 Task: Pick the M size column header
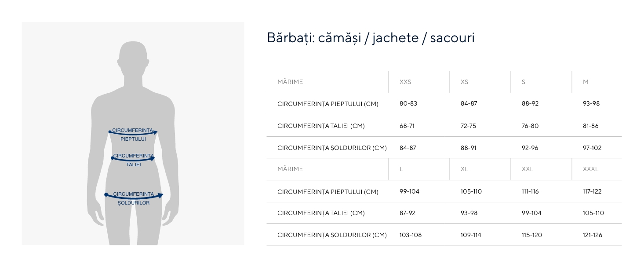[586, 82]
